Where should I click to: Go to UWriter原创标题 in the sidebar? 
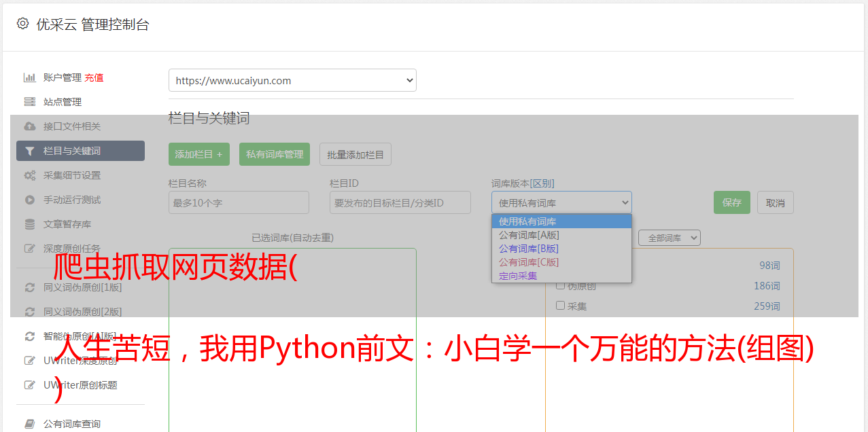80,385
